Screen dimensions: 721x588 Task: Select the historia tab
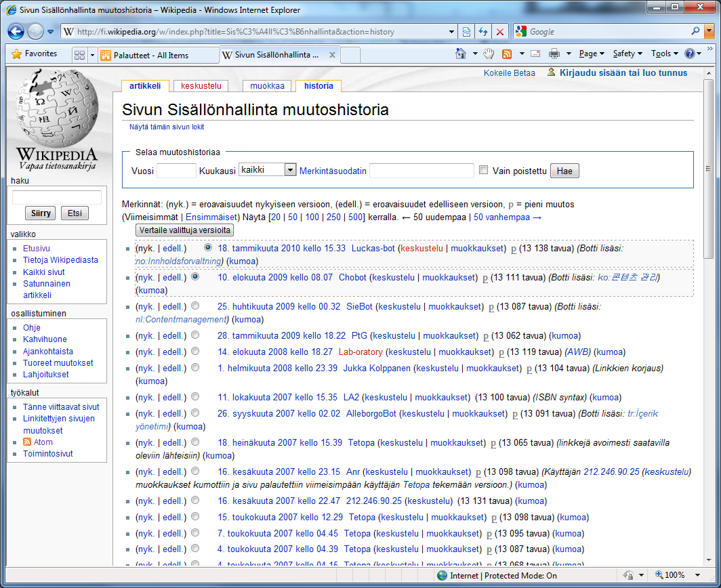tap(318, 86)
